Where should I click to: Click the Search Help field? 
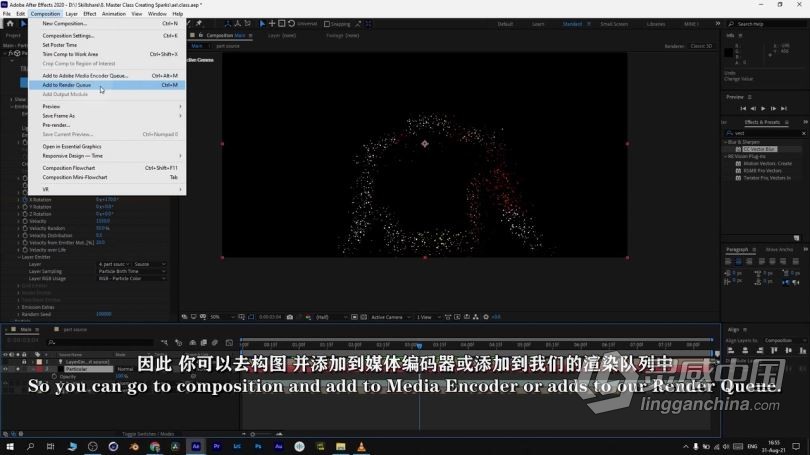pos(769,24)
